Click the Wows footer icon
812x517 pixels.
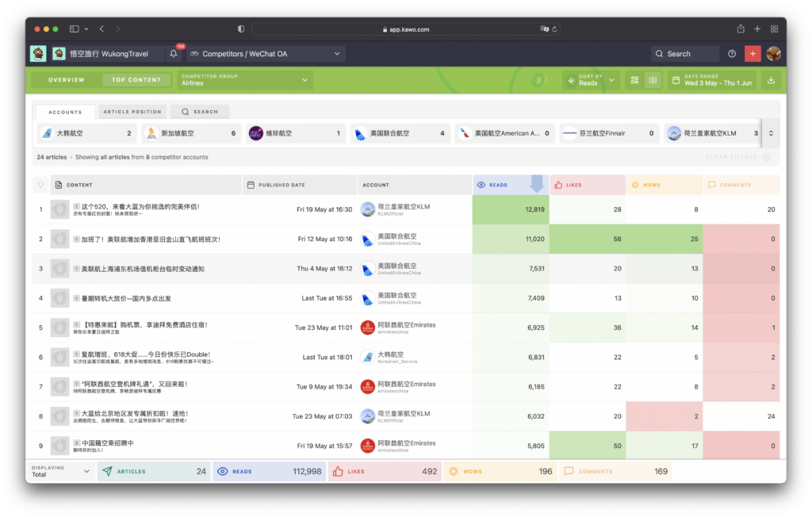pyautogui.click(x=454, y=472)
